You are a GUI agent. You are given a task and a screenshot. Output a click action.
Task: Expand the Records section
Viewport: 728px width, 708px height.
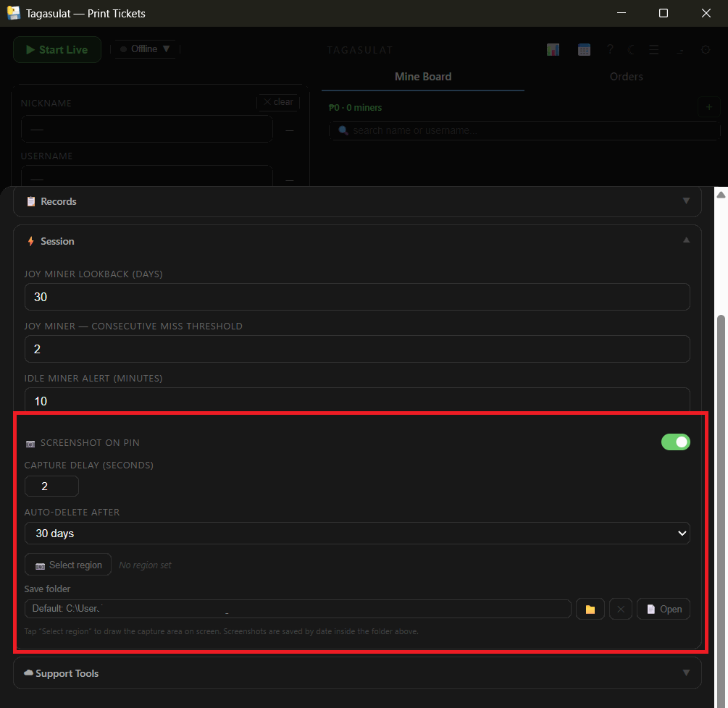357,201
